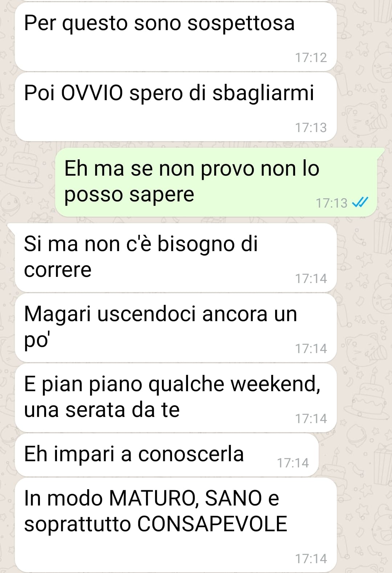This screenshot has height=573, width=392.
Task: Tap the 'E pian piano qualche weekend' message
Action: tap(176, 397)
